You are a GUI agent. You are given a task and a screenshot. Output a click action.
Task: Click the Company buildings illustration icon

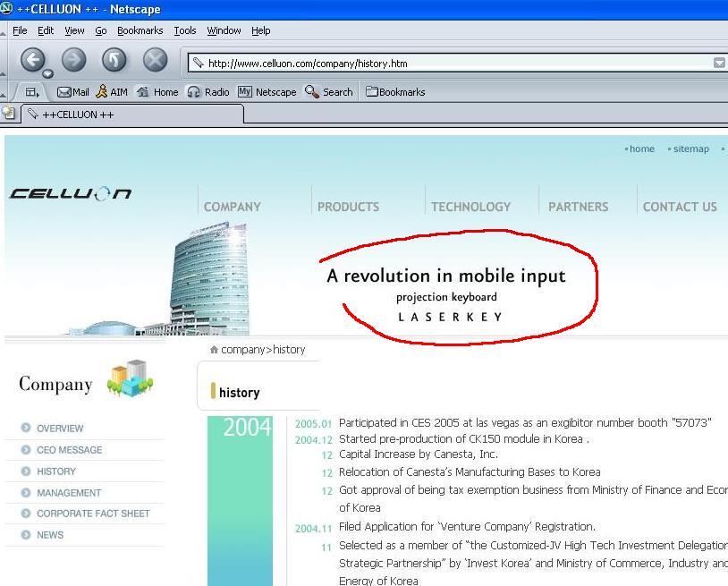click(x=130, y=378)
